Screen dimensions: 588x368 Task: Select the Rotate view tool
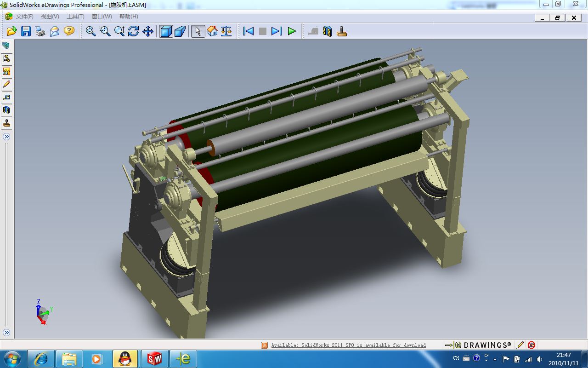click(x=134, y=31)
